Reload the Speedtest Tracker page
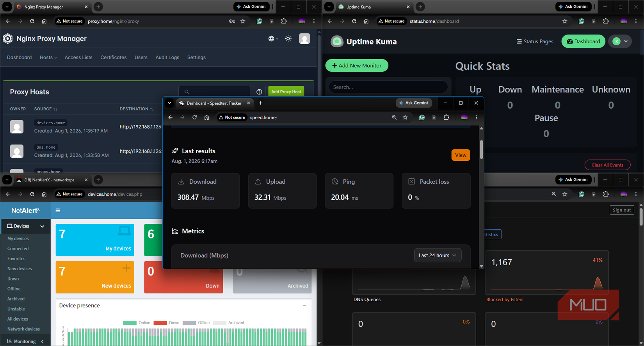 pyautogui.click(x=194, y=117)
